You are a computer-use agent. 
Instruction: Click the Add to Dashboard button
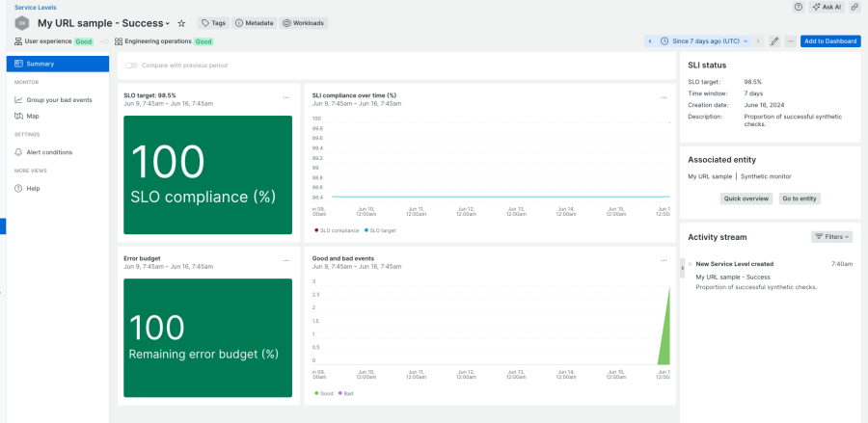(x=829, y=41)
